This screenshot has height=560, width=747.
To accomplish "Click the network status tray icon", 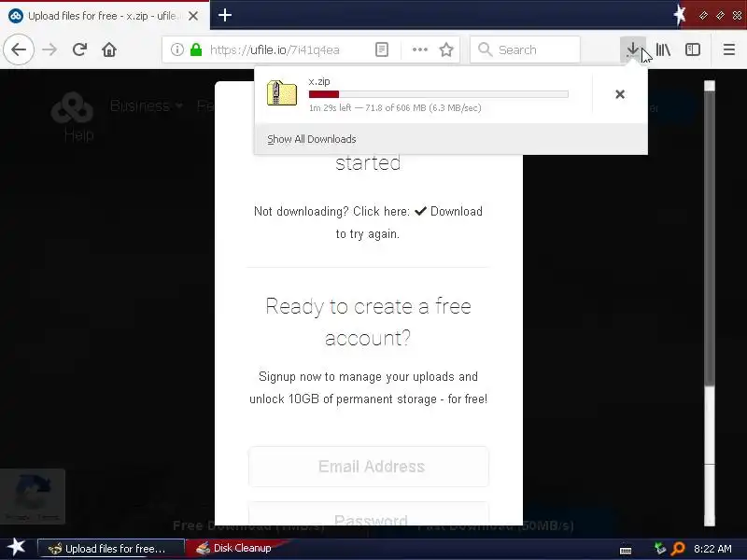I will tap(660, 549).
